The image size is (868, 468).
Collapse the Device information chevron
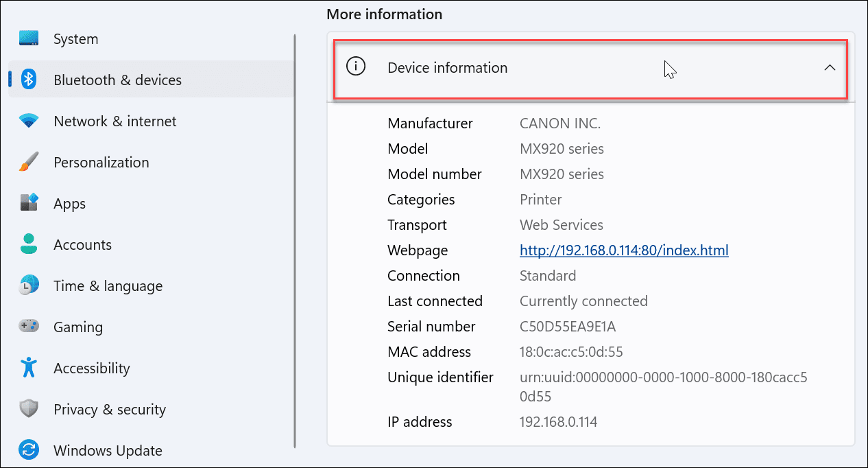pos(830,68)
